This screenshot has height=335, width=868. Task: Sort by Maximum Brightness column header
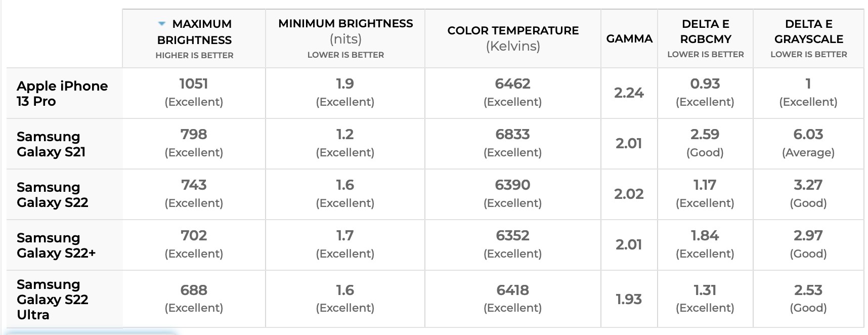(x=194, y=38)
